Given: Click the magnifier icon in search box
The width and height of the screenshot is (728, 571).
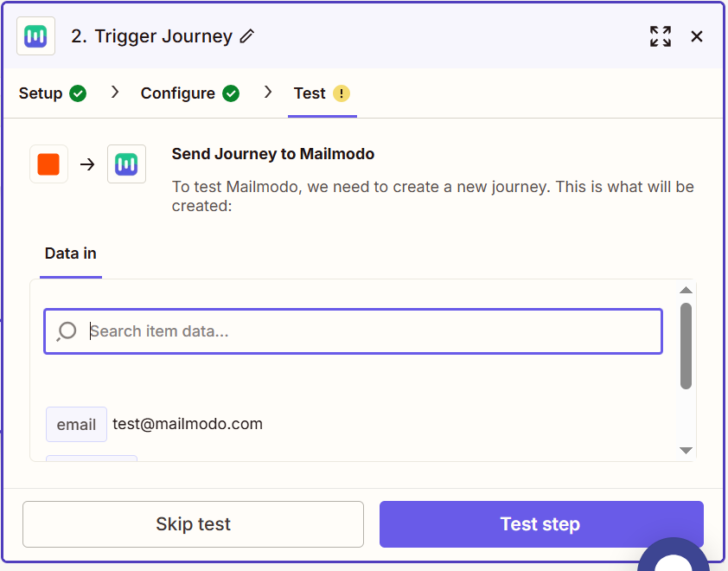Looking at the screenshot, I should pos(67,331).
